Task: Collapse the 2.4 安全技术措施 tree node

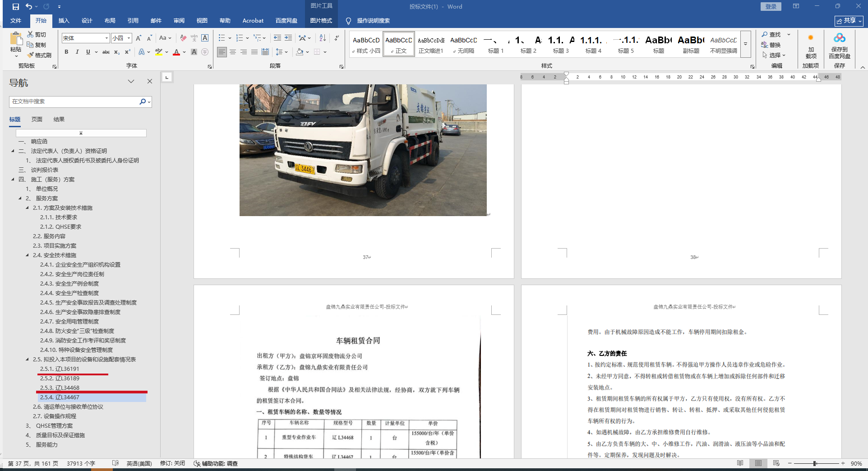Action: click(x=28, y=255)
